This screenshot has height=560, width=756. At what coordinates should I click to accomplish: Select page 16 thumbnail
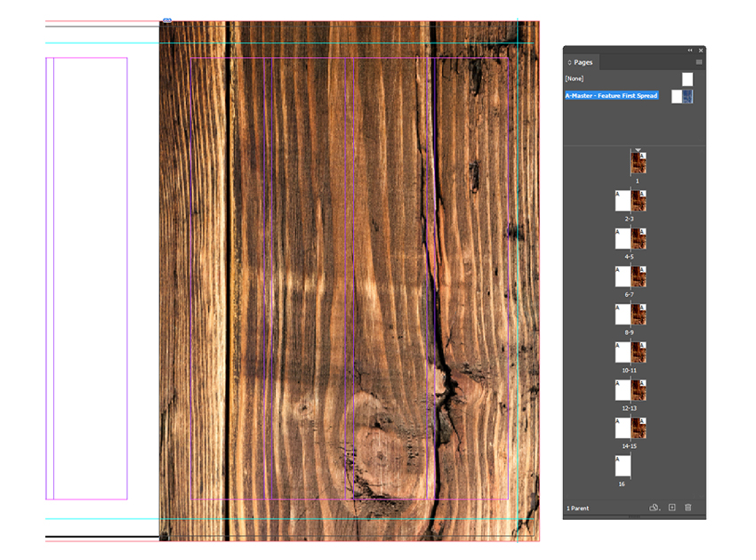[623, 466]
